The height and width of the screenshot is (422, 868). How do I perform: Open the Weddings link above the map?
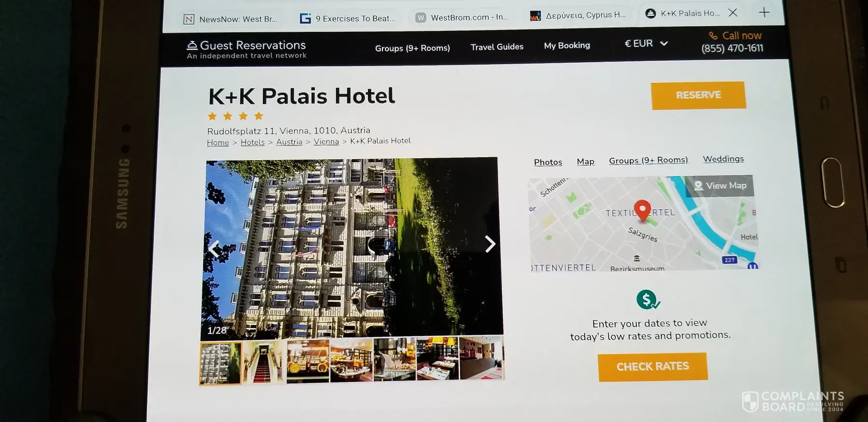click(x=723, y=159)
